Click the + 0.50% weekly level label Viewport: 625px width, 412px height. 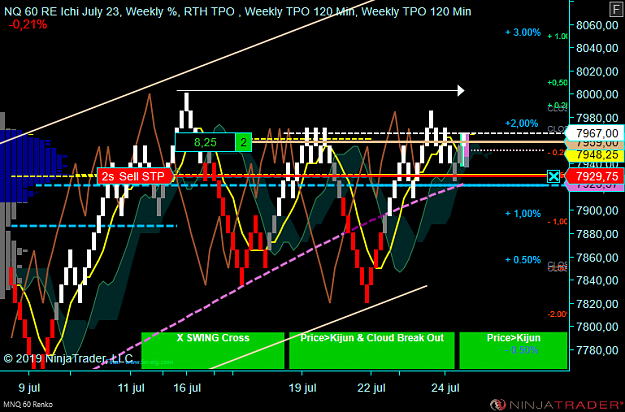tap(523, 260)
